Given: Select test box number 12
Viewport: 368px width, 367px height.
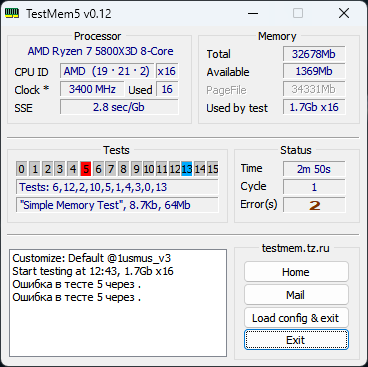Looking at the screenshot, I should (x=174, y=169).
